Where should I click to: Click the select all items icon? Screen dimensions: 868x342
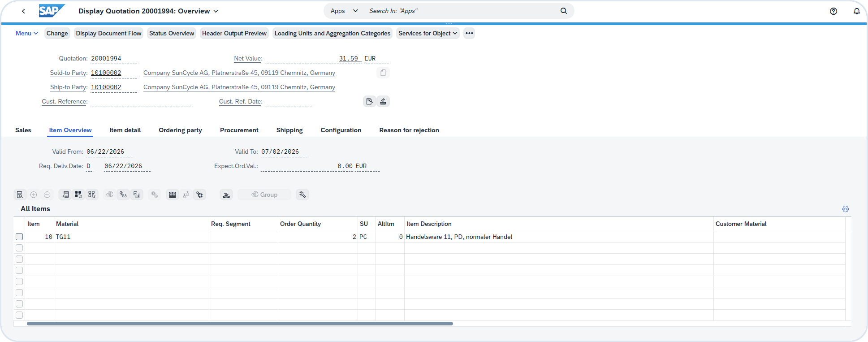click(x=78, y=195)
